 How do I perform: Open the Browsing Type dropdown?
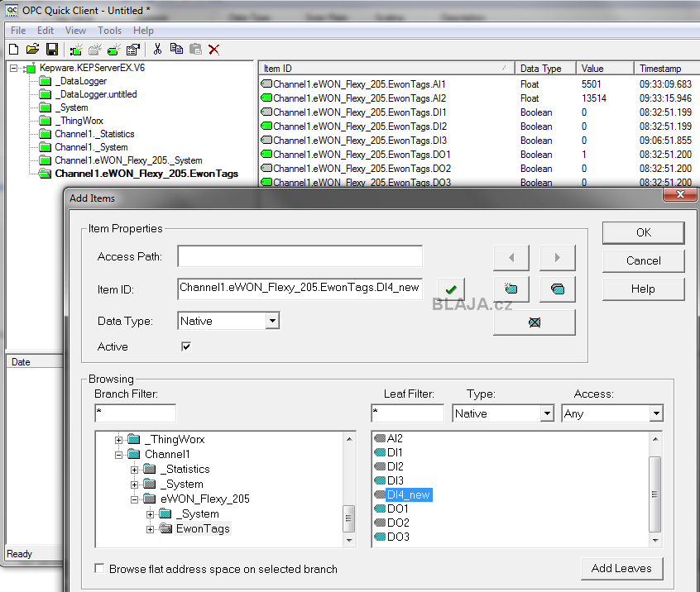point(547,413)
